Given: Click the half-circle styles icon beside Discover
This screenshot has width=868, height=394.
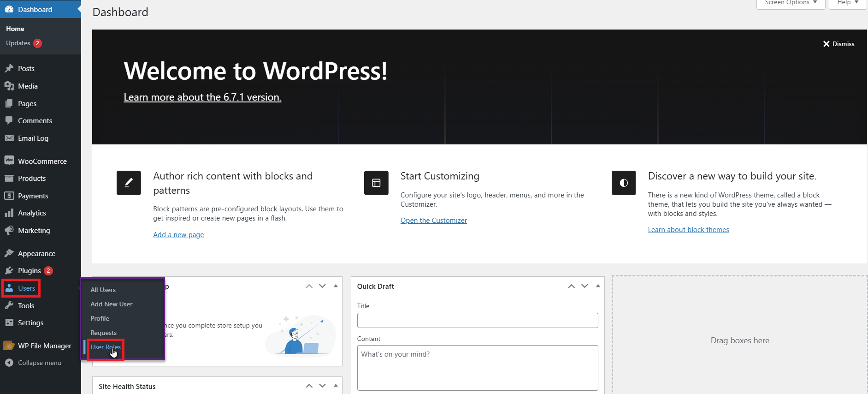Looking at the screenshot, I should 624,183.
